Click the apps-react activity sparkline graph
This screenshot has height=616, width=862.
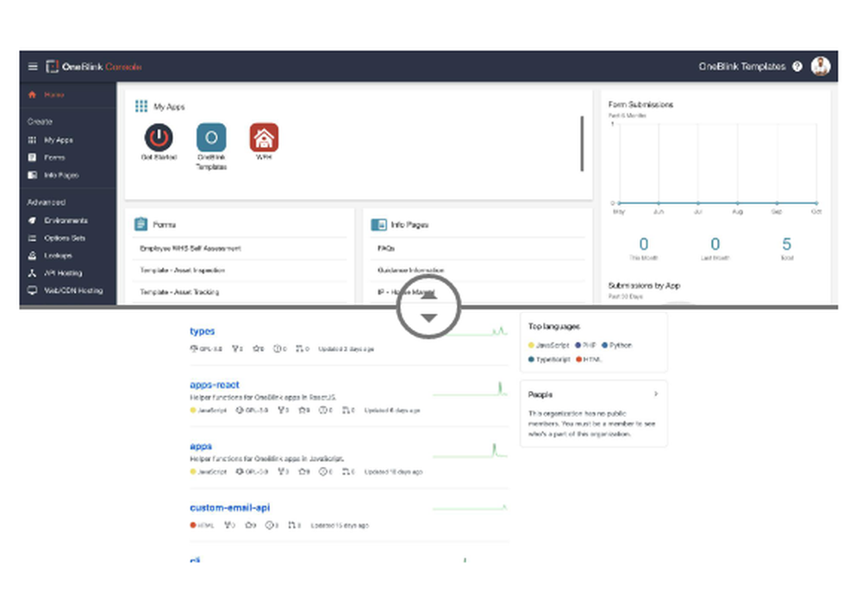(470, 389)
